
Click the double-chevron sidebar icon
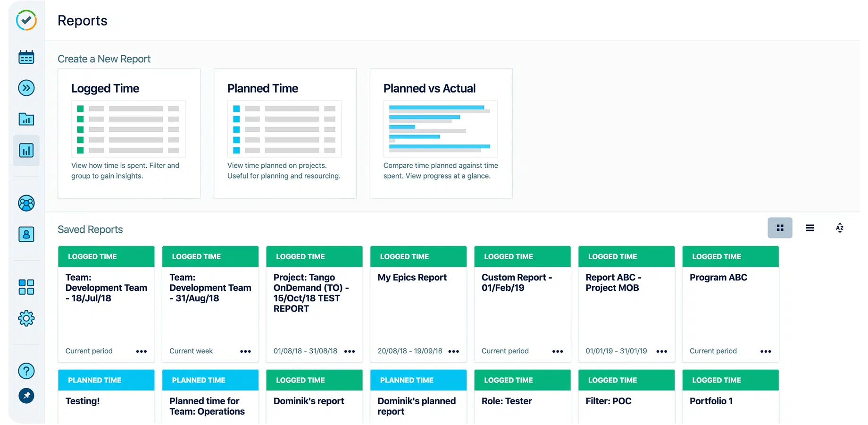tap(26, 88)
